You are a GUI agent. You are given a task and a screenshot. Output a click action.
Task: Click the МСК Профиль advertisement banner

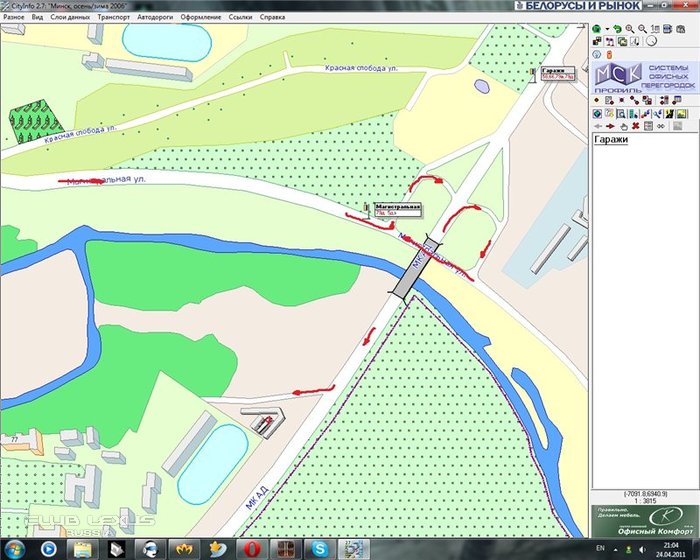click(x=641, y=77)
